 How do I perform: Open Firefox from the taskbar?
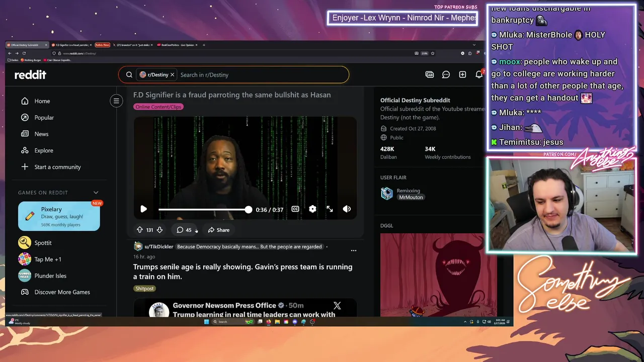tap(269, 322)
